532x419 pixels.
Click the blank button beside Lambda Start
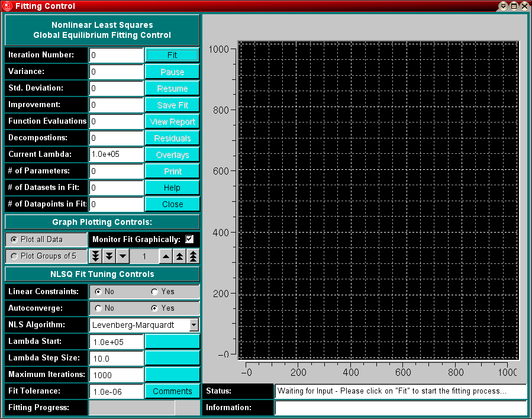172,341
